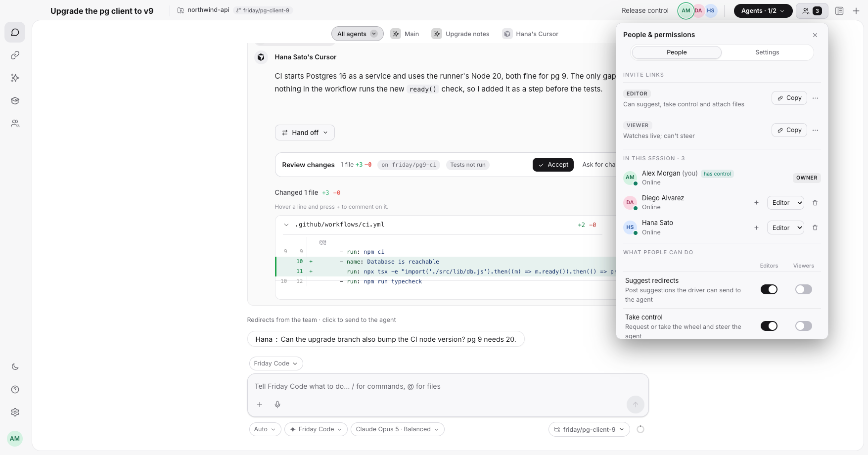Toggle Take control for Viewers
This screenshot has width=868, height=455.
coord(803,326)
